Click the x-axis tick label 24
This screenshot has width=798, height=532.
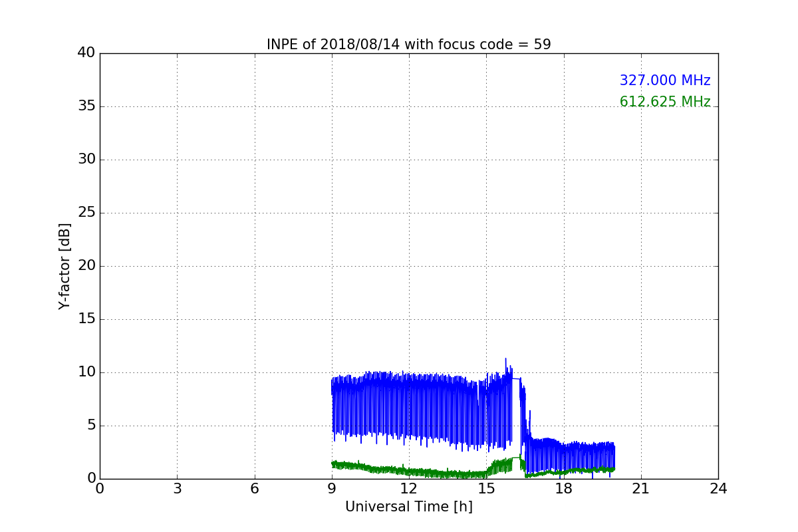718,489
